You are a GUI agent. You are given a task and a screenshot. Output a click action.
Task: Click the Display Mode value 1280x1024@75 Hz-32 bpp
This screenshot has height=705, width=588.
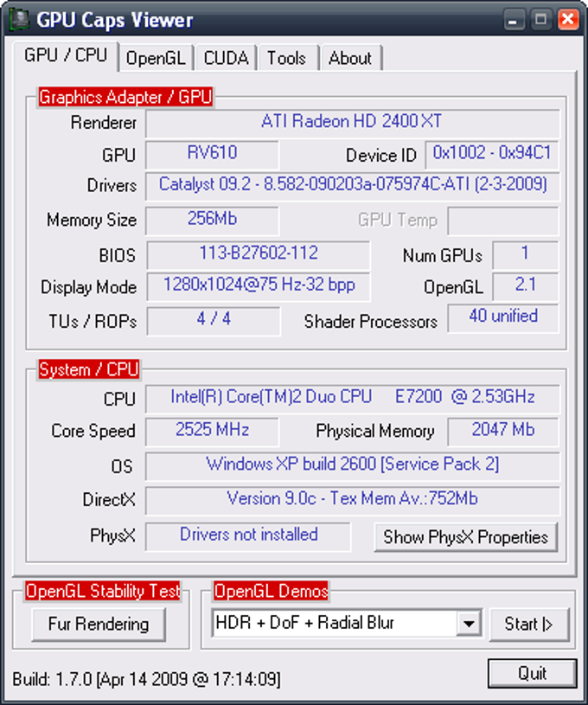(258, 286)
